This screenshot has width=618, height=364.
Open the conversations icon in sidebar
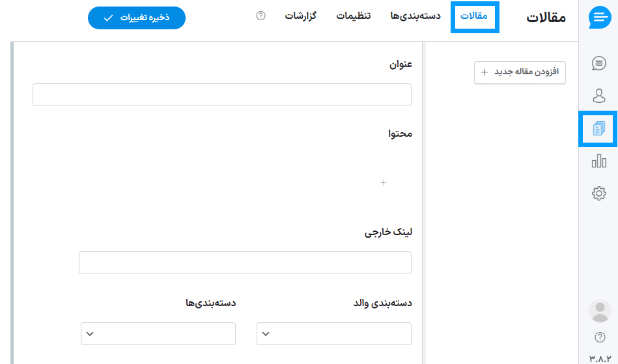coord(598,63)
